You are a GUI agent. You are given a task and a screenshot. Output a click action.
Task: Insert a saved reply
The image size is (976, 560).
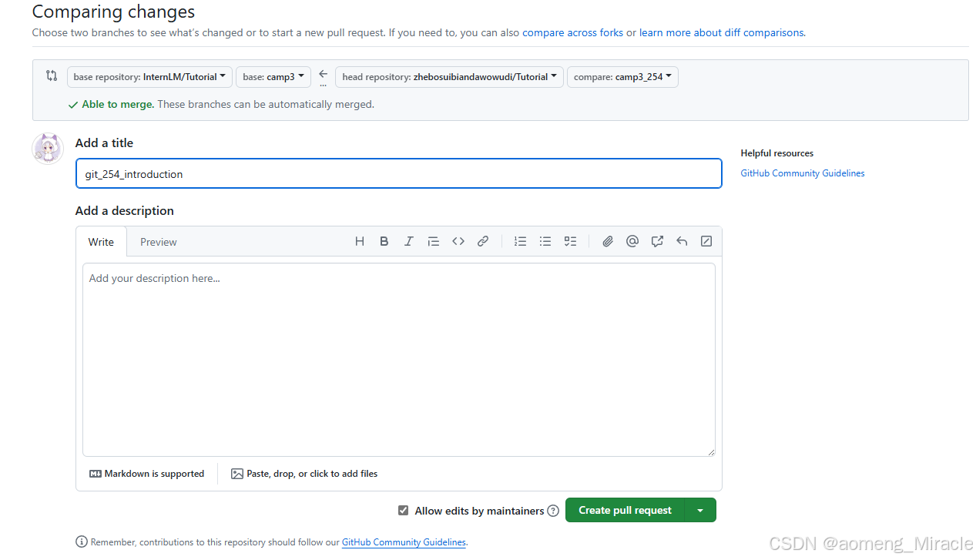pos(682,241)
